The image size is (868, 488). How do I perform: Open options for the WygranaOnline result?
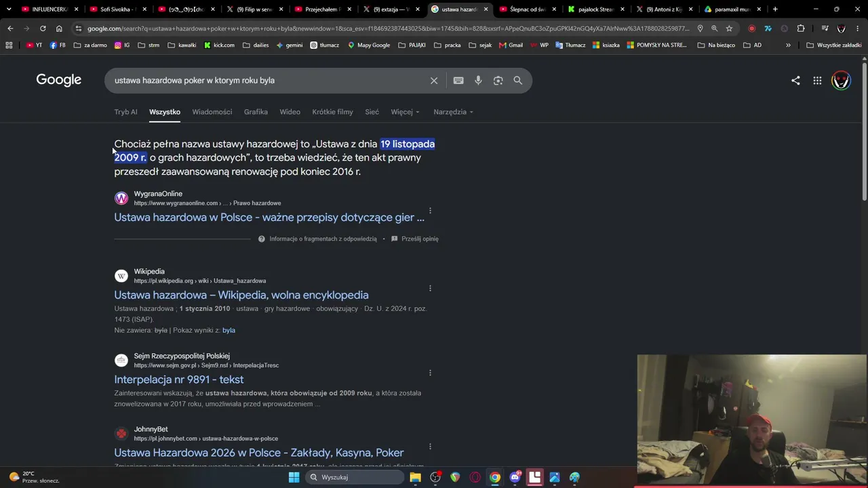point(430,211)
